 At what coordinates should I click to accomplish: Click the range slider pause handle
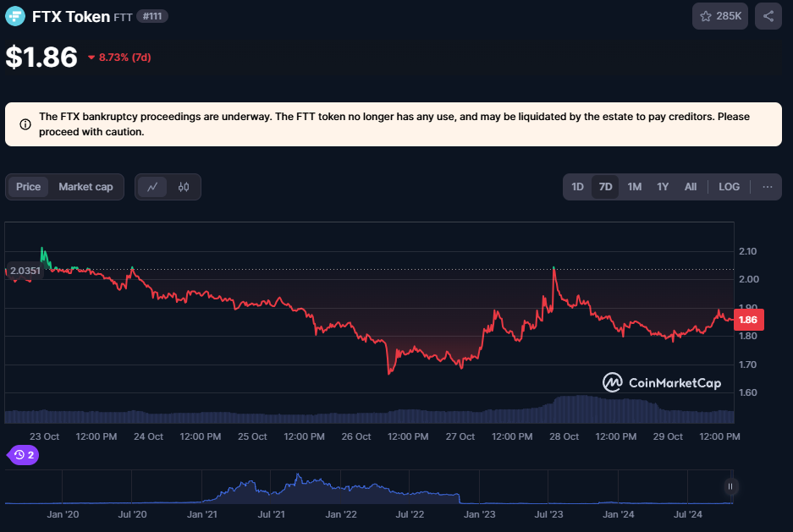click(730, 486)
